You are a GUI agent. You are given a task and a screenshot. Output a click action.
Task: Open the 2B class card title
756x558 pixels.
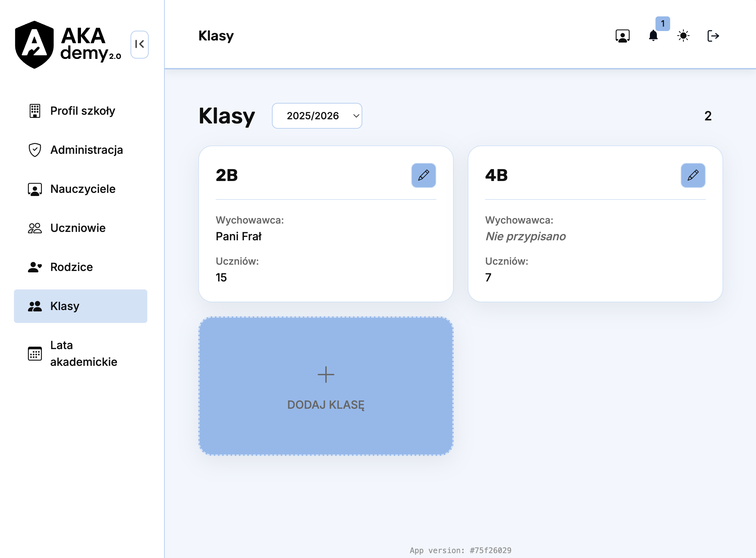tap(227, 175)
